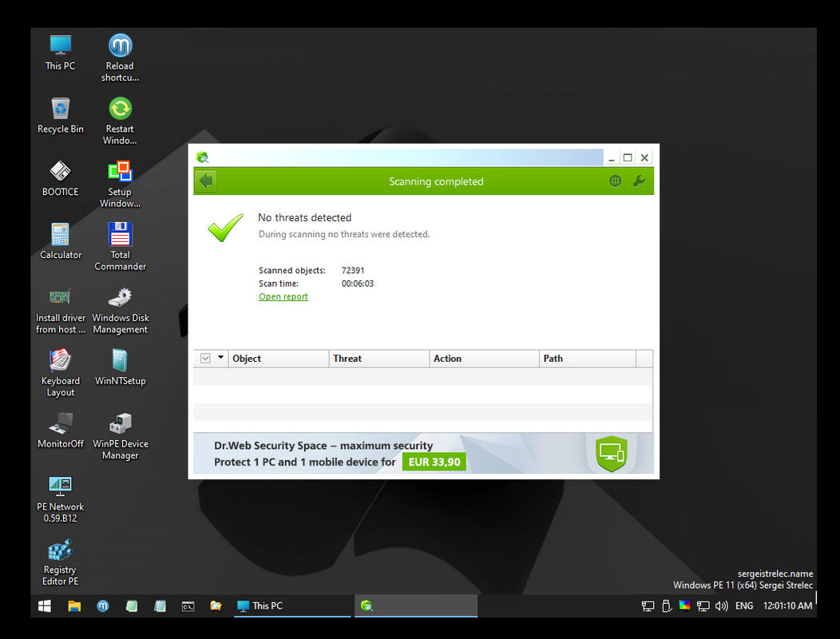Image resolution: width=840 pixels, height=639 pixels.
Task: Switch to the This PC taskbar window
Action: click(292, 605)
